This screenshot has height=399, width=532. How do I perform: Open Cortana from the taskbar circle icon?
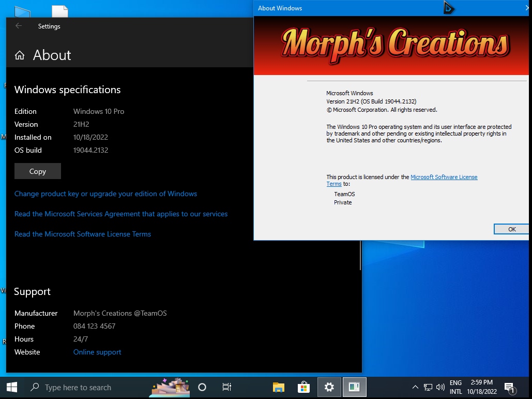(x=202, y=387)
